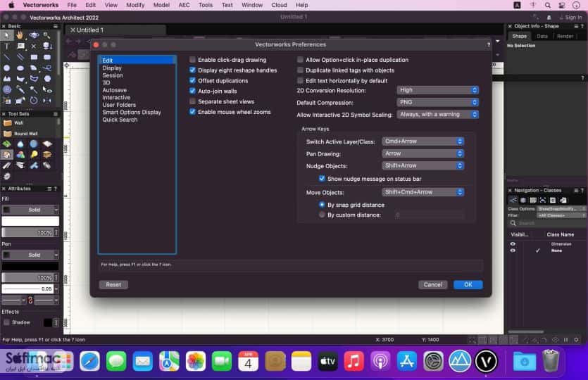Toggle visibility eye for Dimension class

(513, 244)
